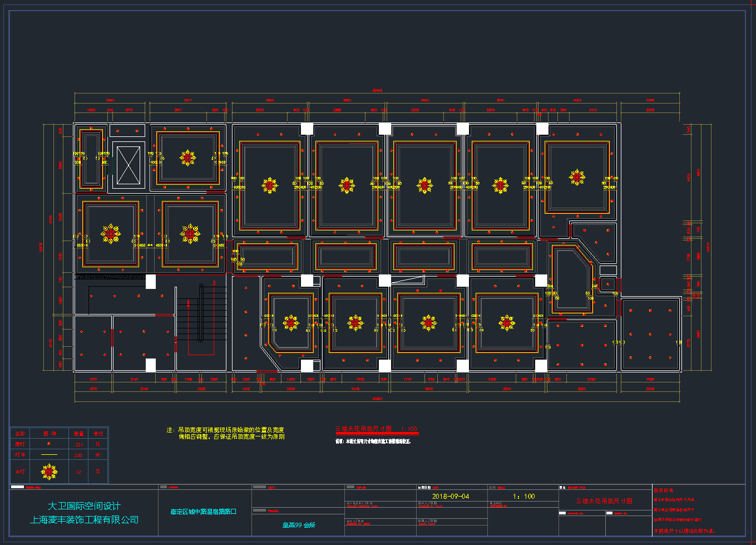This screenshot has width=756, height=545.
Task: Select the overall 30940 dimension at the top
Action: click(x=377, y=91)
